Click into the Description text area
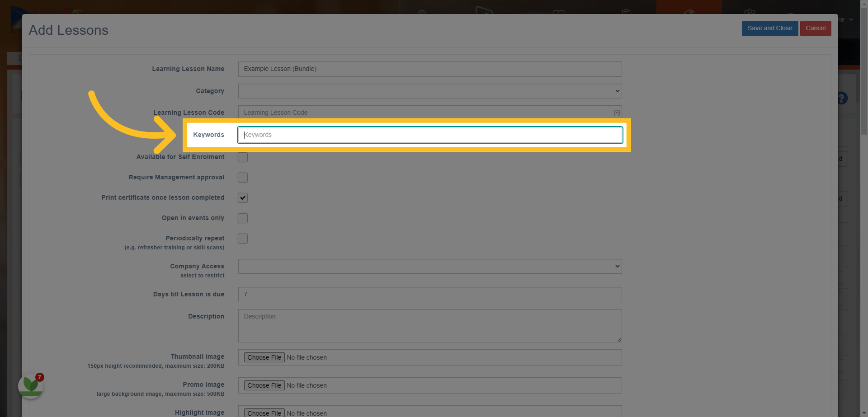The width and height of the screenshot is (868, 417). pyautogui.click(x=430, y=326)
